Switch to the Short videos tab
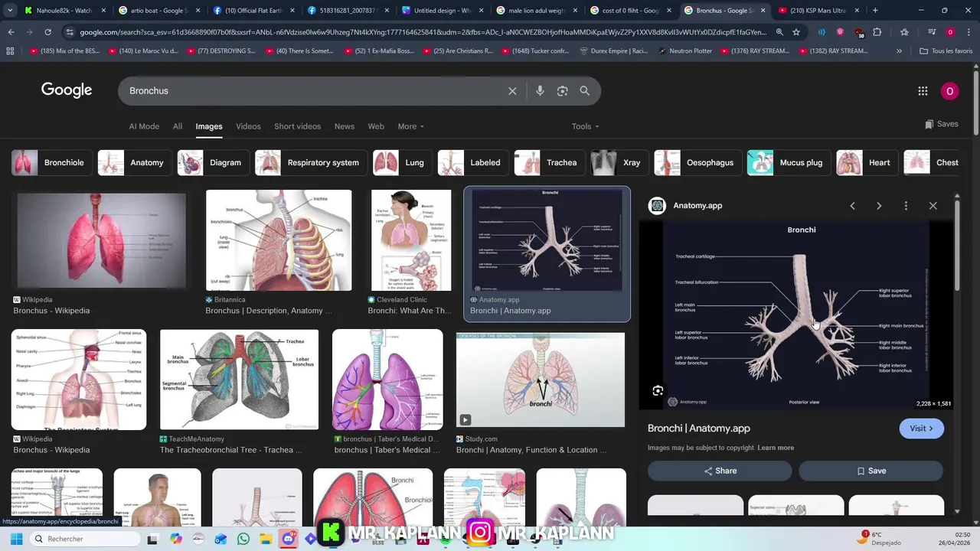 297,126
